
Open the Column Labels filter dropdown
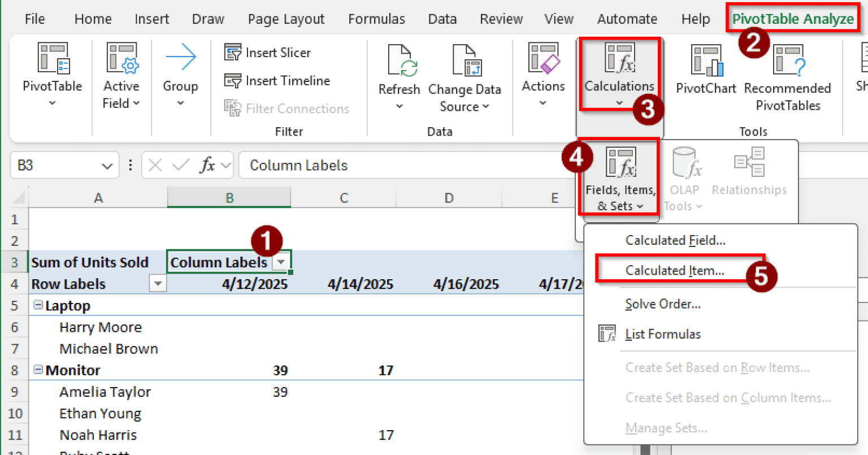click(x=281, y=262)
